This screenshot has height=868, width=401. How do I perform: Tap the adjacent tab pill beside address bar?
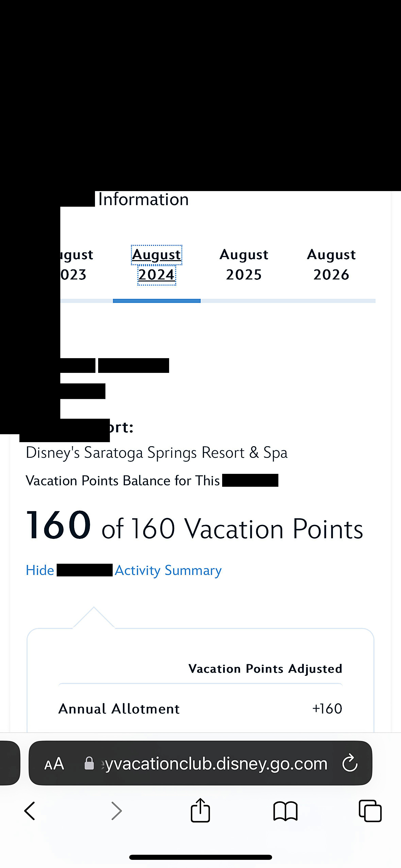(x=10, y=763)
